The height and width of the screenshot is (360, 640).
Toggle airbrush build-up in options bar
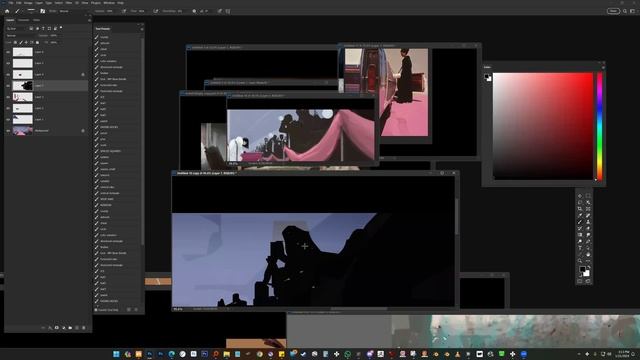coord(156,11)
